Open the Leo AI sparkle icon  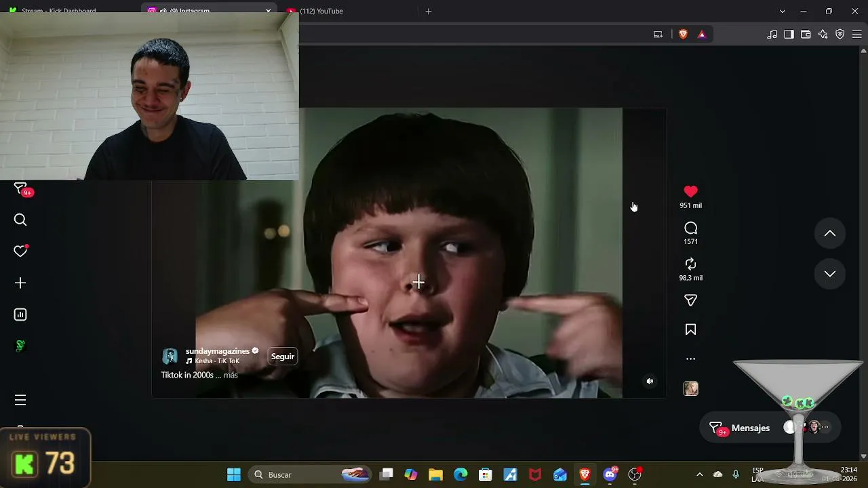(x=823, y=35)
